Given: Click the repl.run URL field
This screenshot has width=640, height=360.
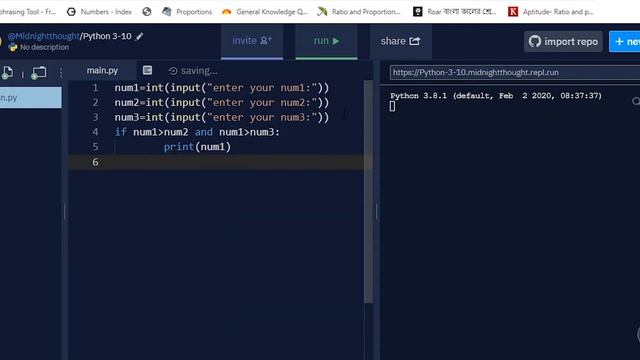Looking at the screenshot, I should pyautogui.click(x=515, y=72).
